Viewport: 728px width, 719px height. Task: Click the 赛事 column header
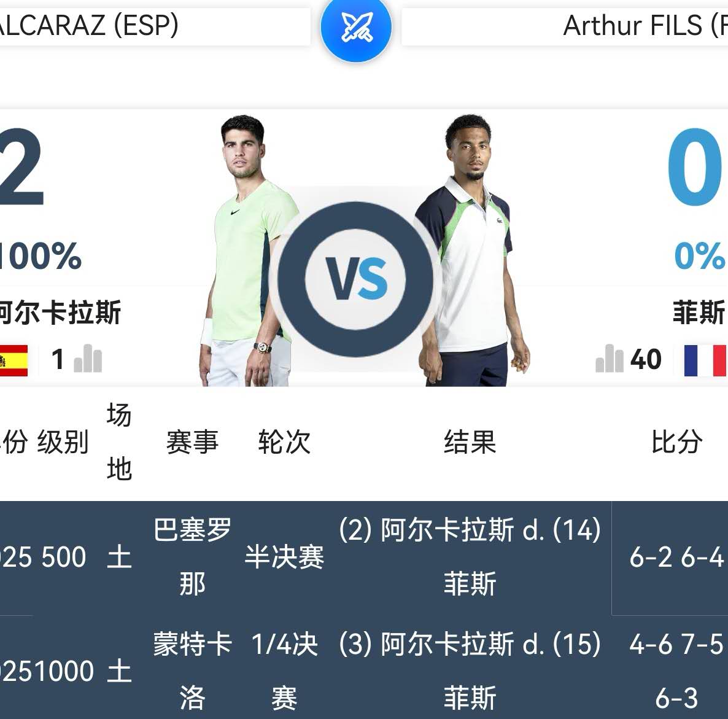(x=192, y=442)
